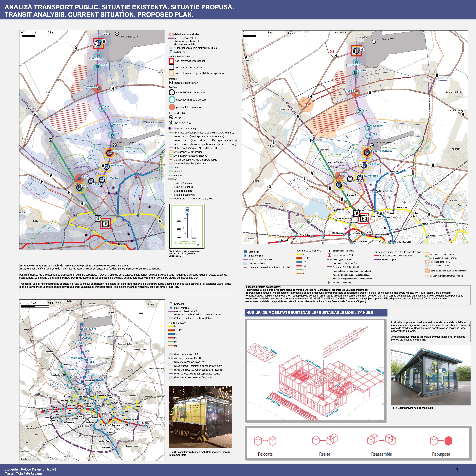
Task: Click the red 'transport public de suprafata' line swatch
Action: click(377, 255)
